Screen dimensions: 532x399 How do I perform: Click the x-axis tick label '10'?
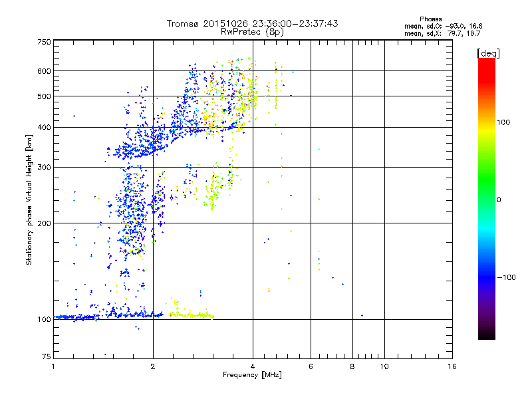point(384,366)
